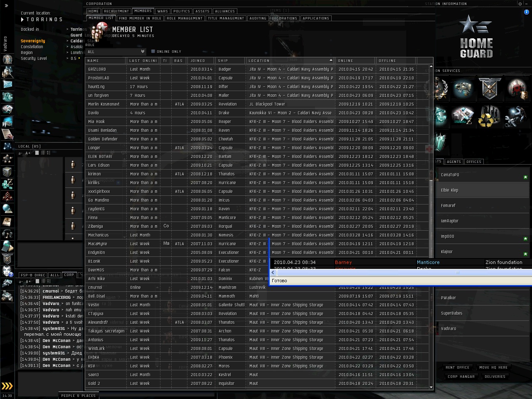Increase Corp chat font with A+ button

coord(28,282)
